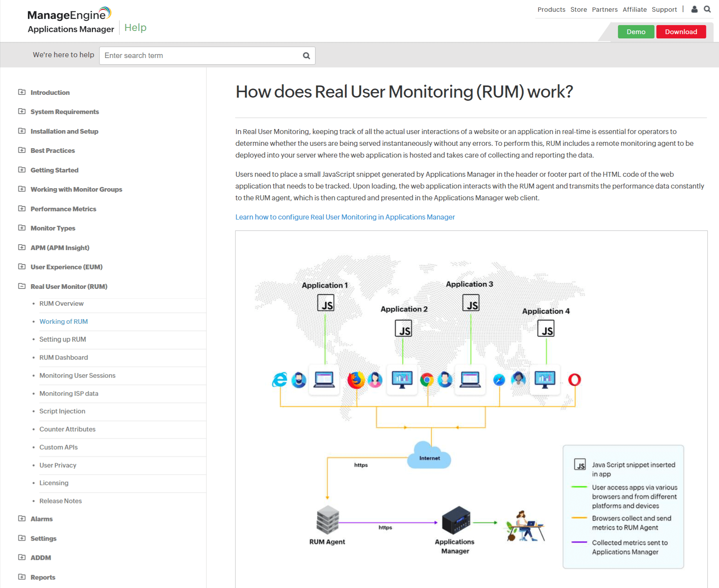Open Licensing page
719x588 pixels.
[54, 483]
